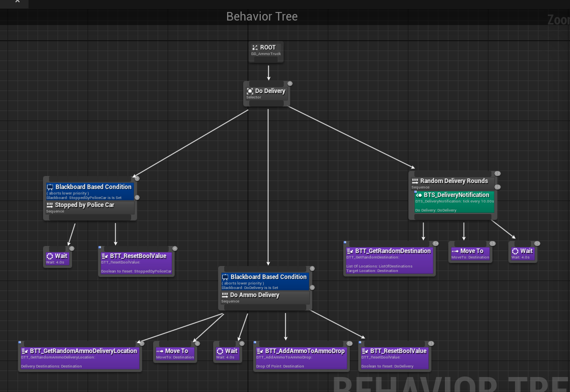
Task: Click 'Boolean to Reset: DoDelivery' text
Action: [387, 366]
